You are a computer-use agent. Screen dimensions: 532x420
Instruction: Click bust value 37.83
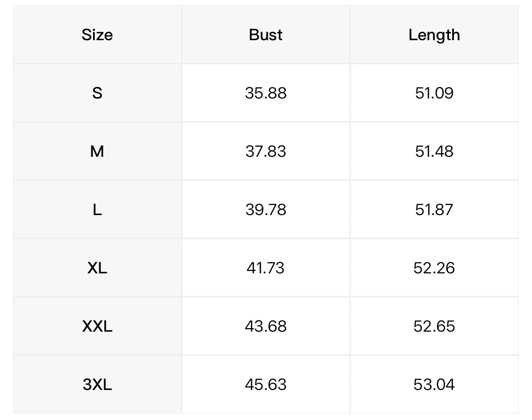[x=266, y=151]
